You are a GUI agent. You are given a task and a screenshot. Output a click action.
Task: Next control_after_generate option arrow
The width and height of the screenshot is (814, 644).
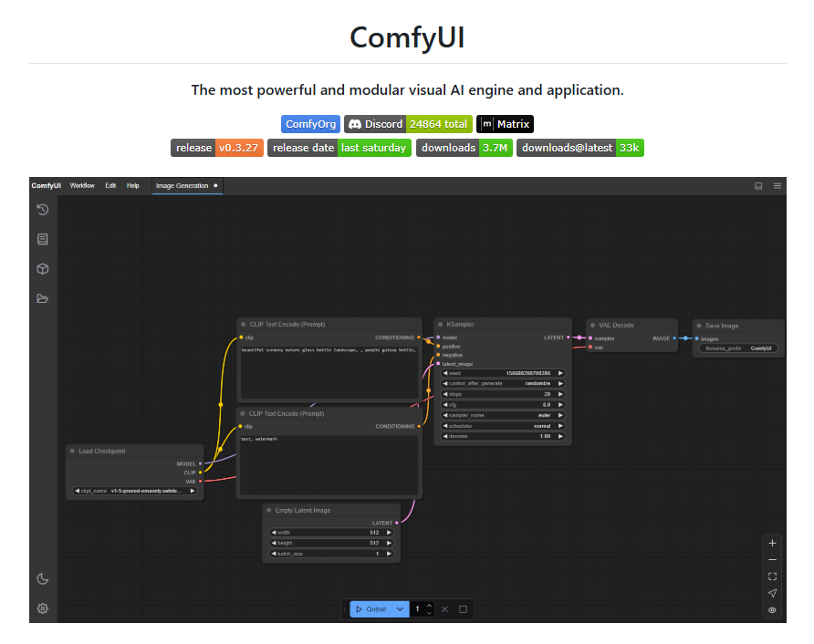click(560, 383)
